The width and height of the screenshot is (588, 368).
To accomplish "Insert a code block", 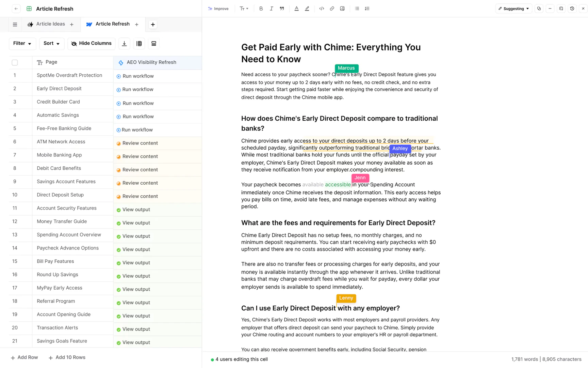I will [322, 9].
